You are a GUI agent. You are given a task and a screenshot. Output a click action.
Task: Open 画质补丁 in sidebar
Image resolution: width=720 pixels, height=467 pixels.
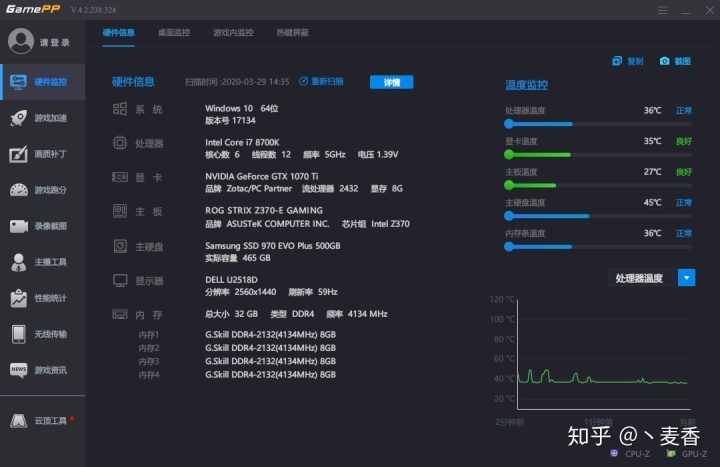tap(43, 154)
